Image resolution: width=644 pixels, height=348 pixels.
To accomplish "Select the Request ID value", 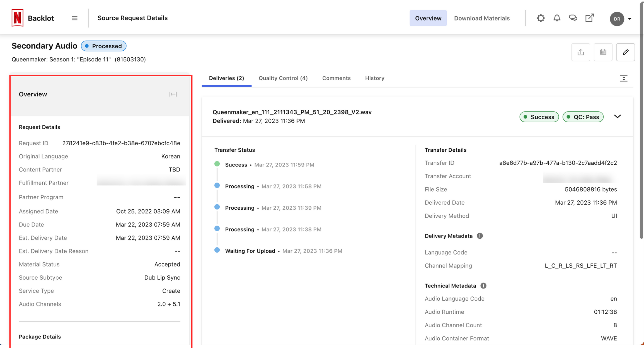I will [x=121, y=143].
